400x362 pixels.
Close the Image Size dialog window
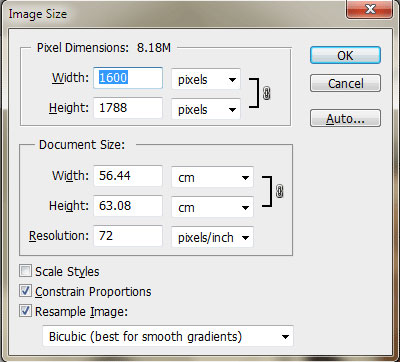(370, 9)
